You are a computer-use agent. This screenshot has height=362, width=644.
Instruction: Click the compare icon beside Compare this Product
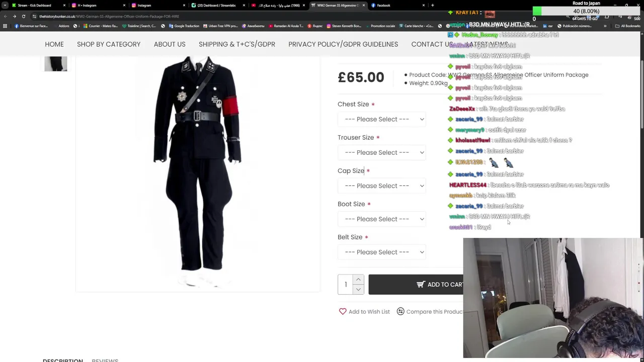[400, 311]
